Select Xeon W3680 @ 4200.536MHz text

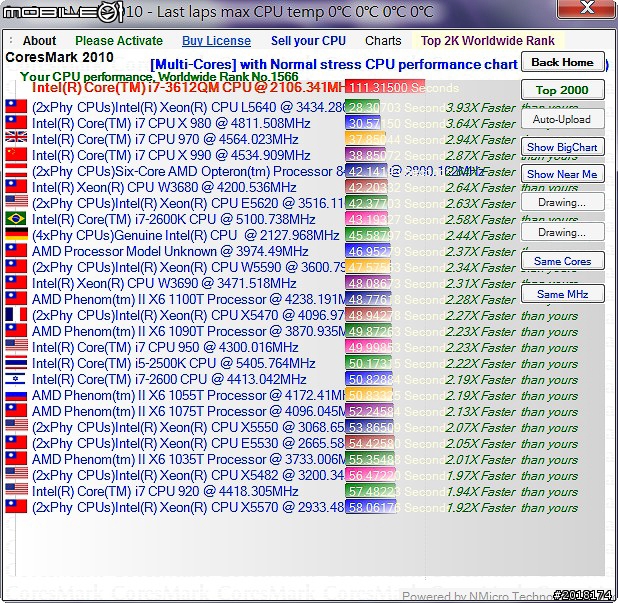pyautogui.click(x=164, y=187)
